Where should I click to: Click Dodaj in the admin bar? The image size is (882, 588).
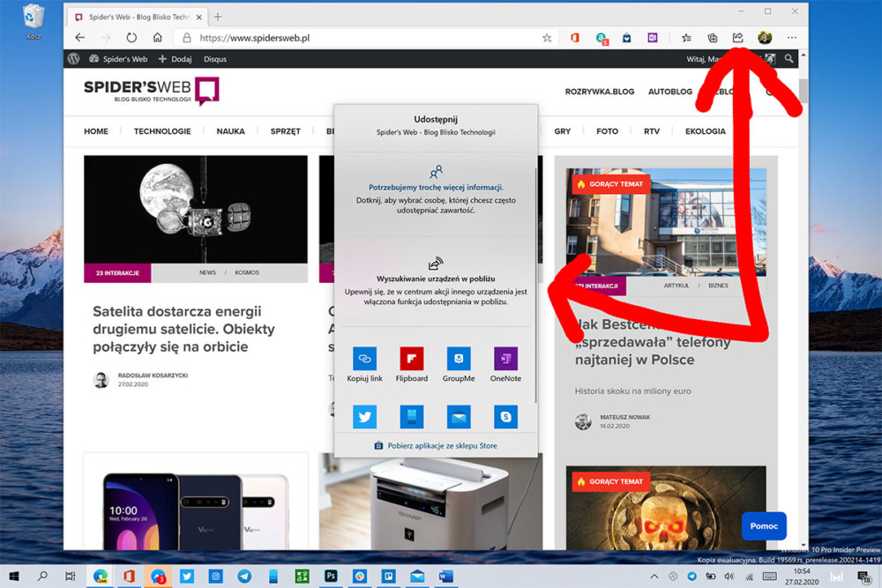(x=175, y=58)
